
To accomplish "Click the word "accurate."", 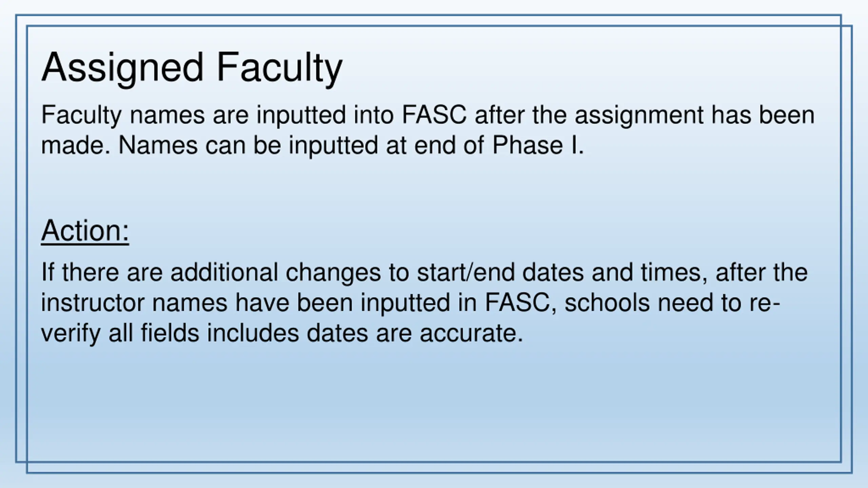I will tap(472, 333).
